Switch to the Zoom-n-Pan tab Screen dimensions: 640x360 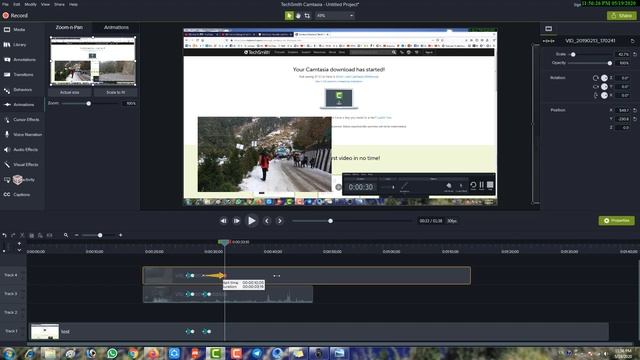tap(69, 27)
